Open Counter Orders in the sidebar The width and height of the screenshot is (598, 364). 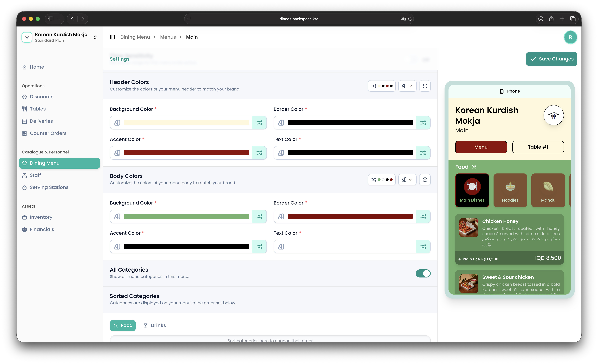(59, 133)
